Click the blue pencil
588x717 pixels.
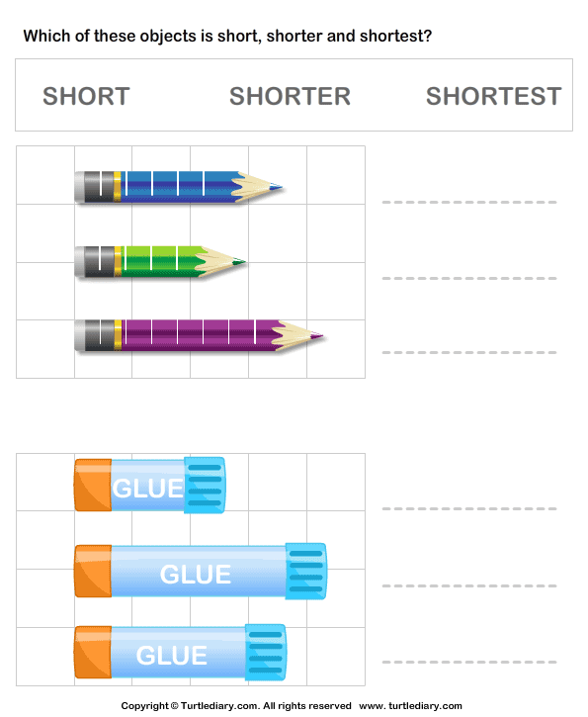pos(179,187)
